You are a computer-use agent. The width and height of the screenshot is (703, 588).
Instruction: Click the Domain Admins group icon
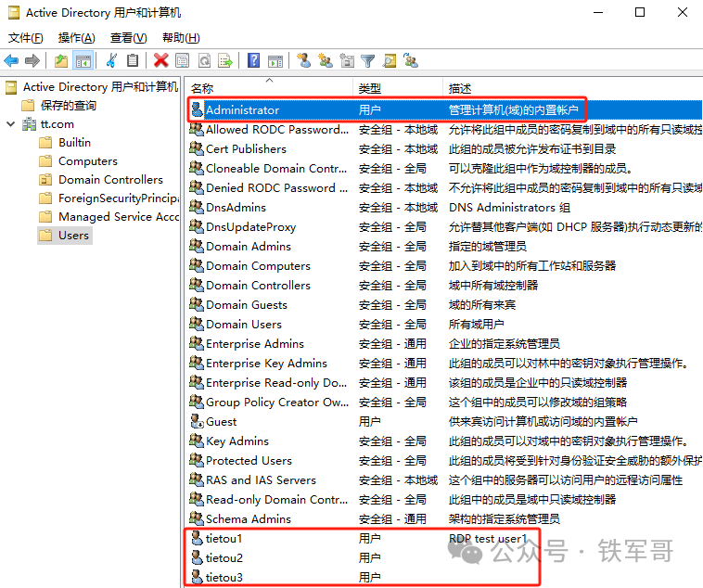[197, 246]
